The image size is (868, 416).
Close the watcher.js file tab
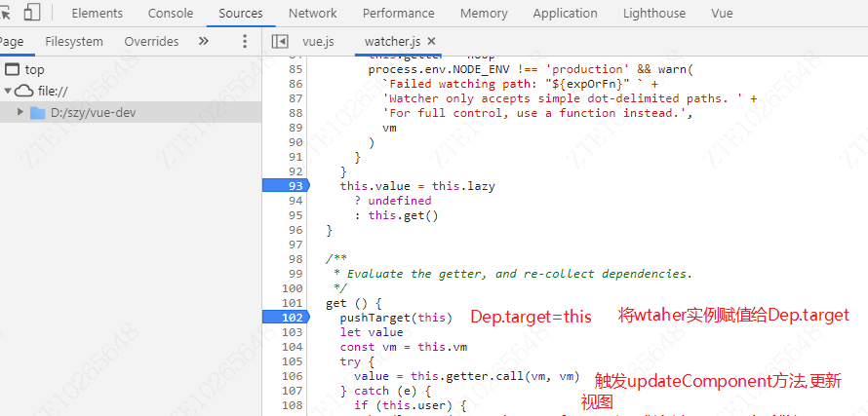(x=432, y=42)
